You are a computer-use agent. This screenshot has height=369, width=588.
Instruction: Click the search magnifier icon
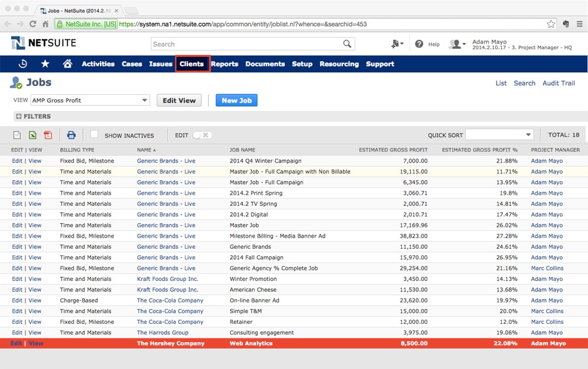[348, 44]
